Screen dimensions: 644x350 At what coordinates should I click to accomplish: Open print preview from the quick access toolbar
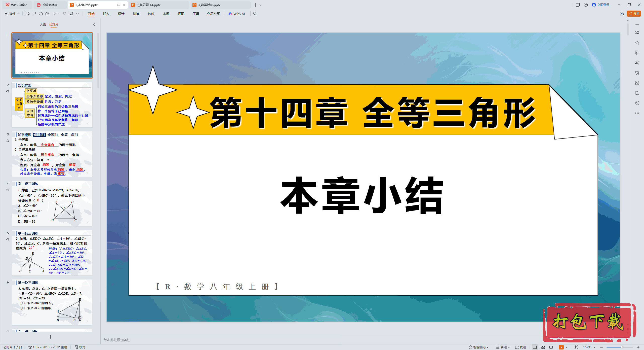48,14
